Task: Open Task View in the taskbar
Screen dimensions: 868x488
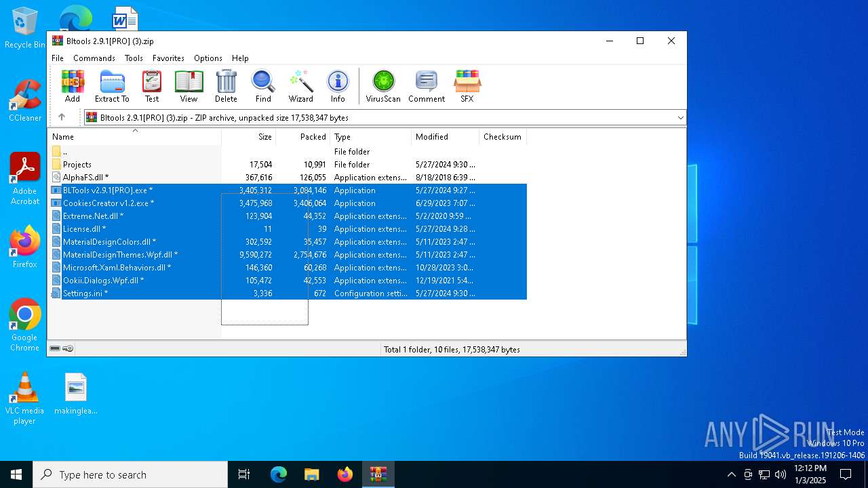Action: [244, 474]
